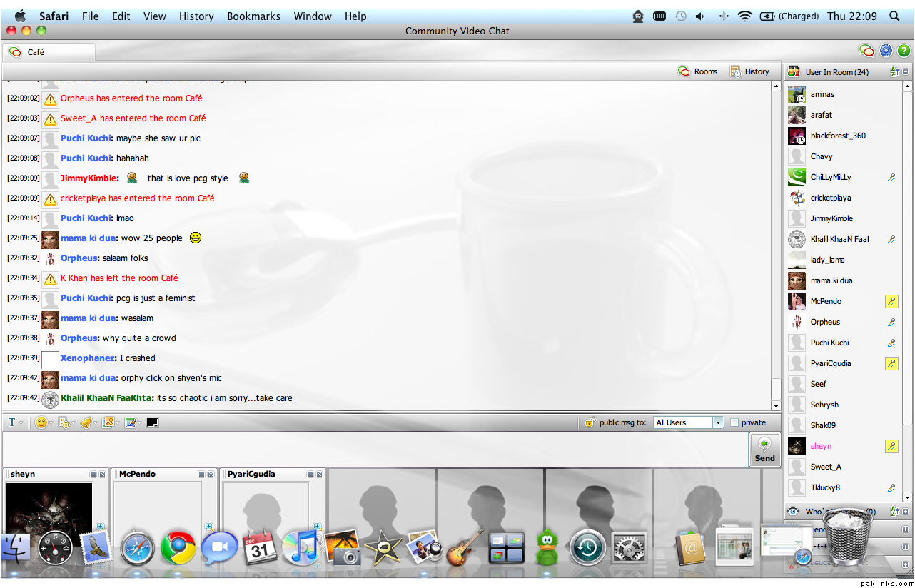Minimize the McPendo video panel

[x=201, y=474]
